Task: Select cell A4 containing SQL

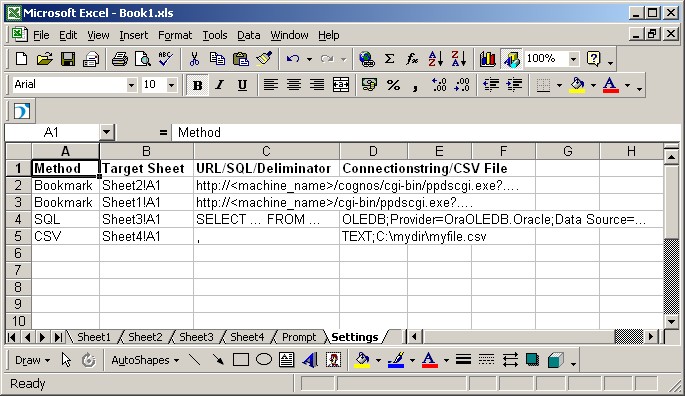Action: 66,219
